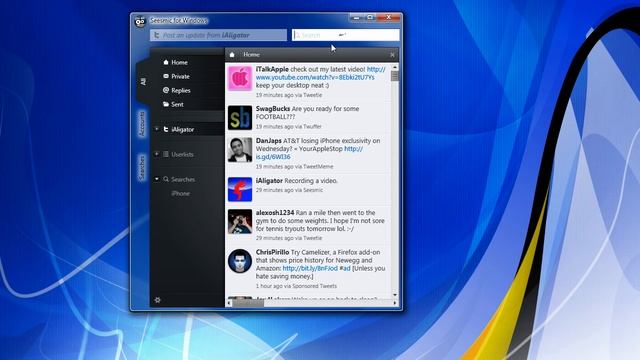Expand the Userlists section

[157, 154]
